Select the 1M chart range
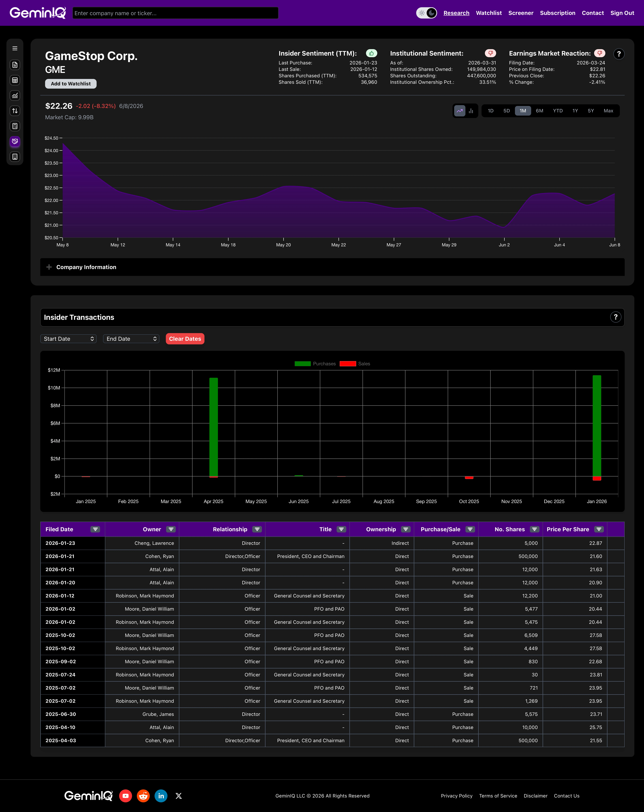Viewport: 644px width, 812px height. click(x=523, y=111)
